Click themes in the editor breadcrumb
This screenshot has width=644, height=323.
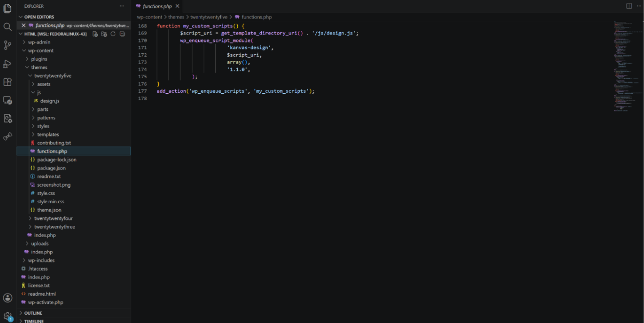(x=176, y=17)
